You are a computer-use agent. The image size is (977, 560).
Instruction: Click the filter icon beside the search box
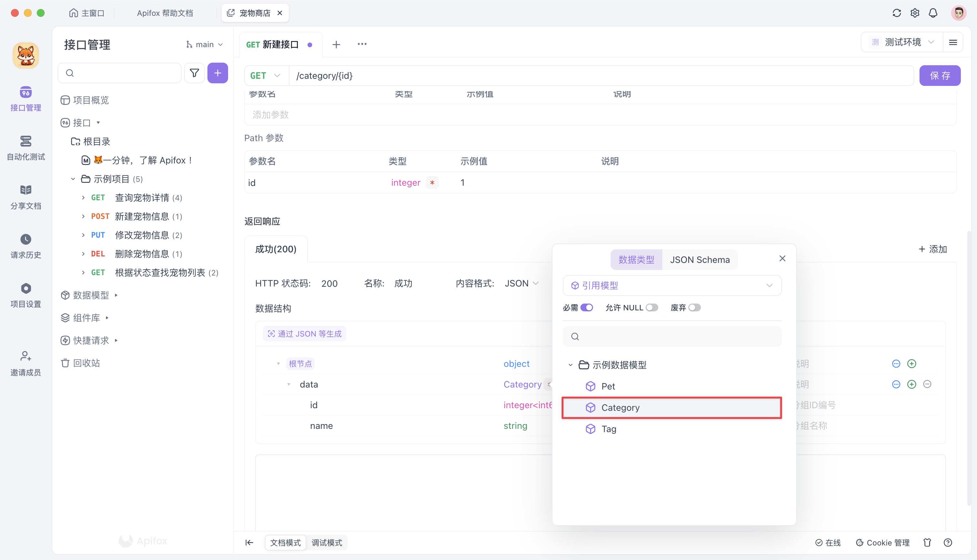coord(194,73)
